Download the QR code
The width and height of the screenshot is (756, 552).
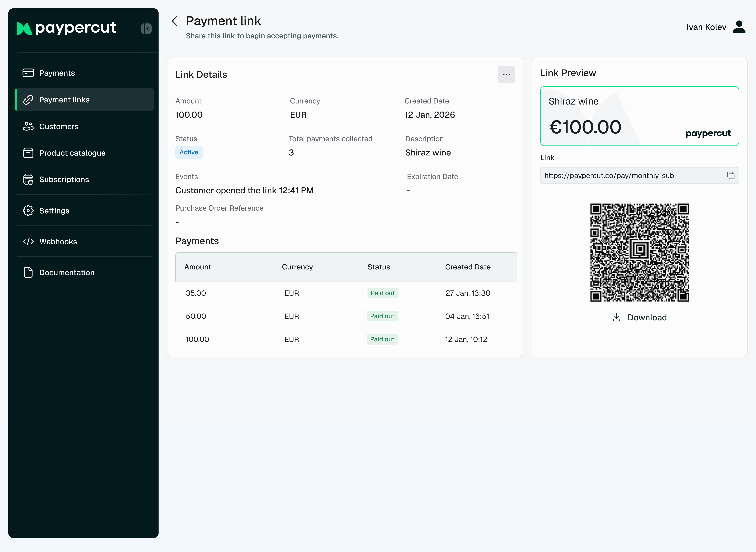[639, 317]
